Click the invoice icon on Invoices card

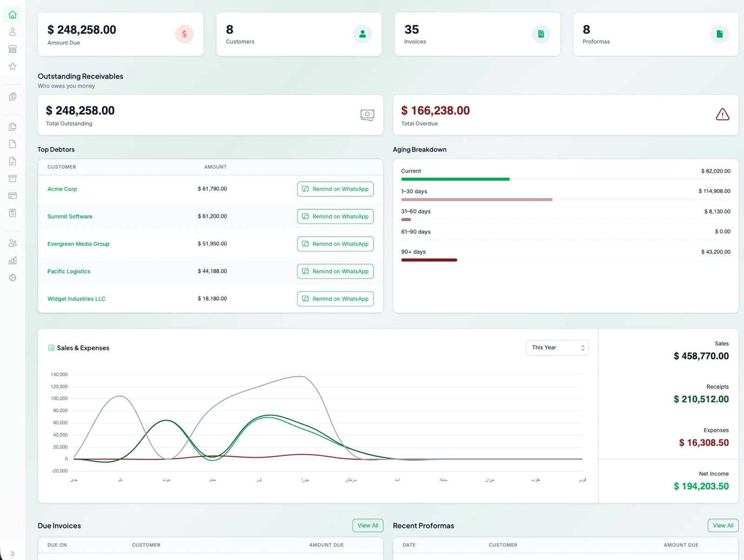click(541, 34)
